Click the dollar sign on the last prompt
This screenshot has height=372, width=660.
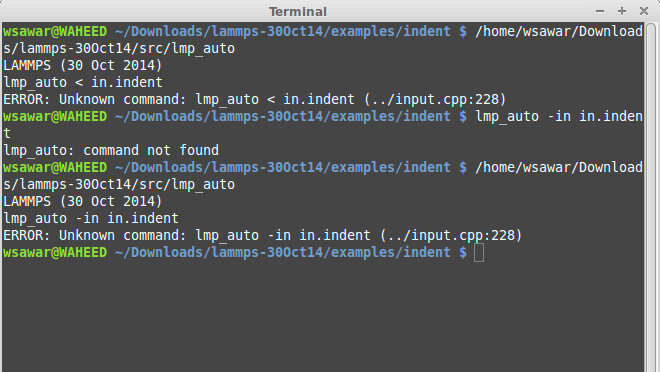click(x=463, y=252)
